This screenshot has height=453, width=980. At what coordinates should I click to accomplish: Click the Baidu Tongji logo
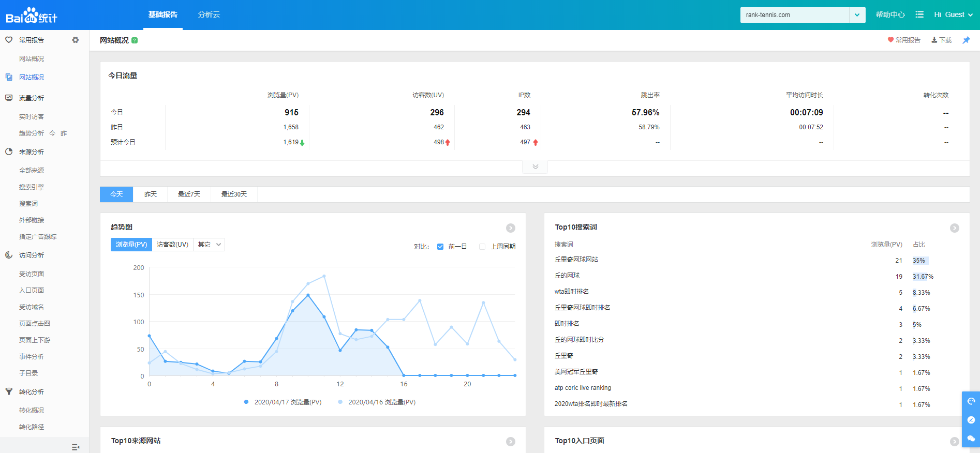pos(32,15)
